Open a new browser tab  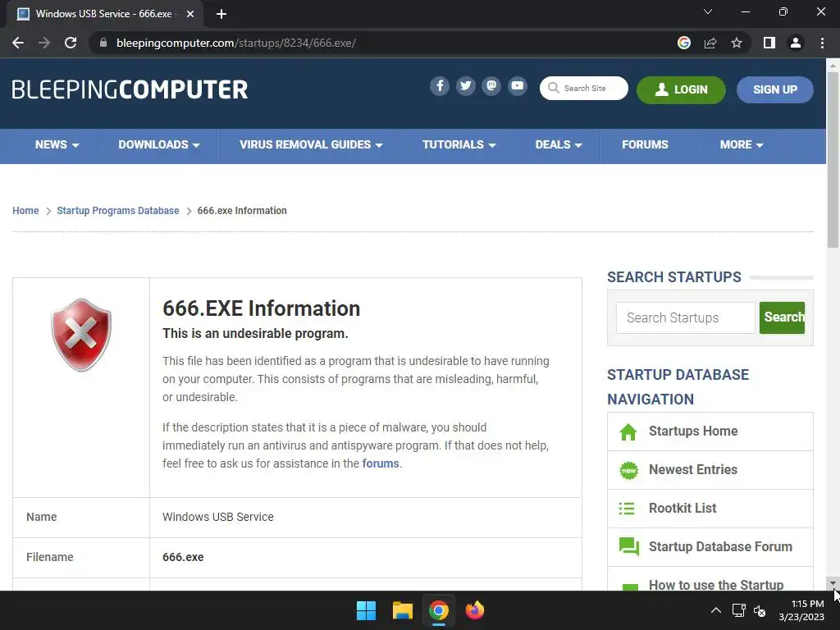tap(221, 14)
